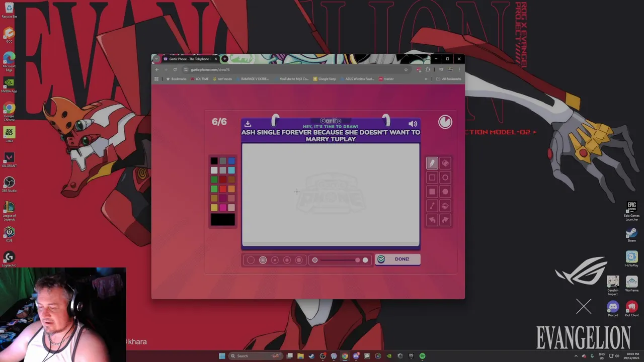Go back in browser history
This screenshot has width=644, height=362.
click(157, 69)
